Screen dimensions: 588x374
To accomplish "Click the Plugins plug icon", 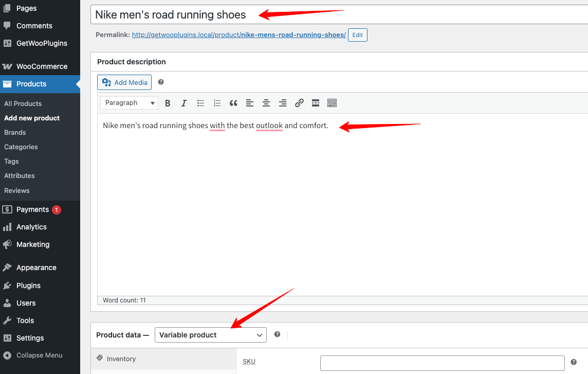I will [7, 286].
